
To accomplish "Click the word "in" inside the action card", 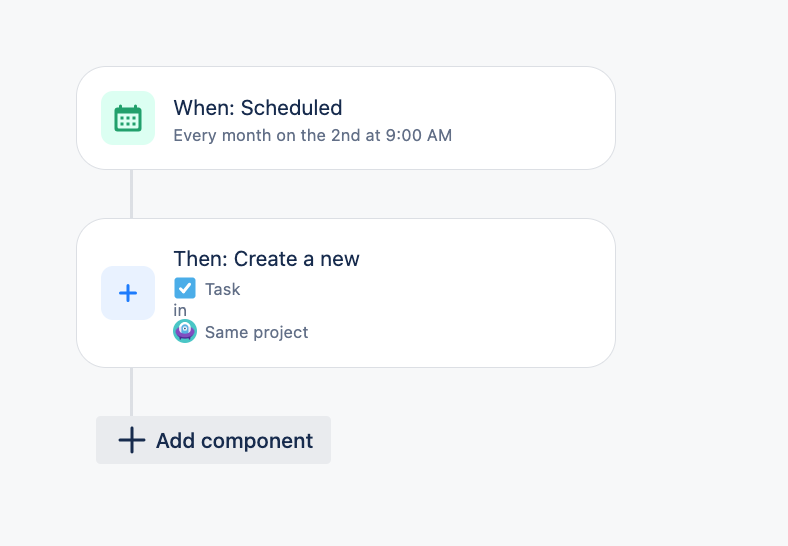I will tap(180, 311).
